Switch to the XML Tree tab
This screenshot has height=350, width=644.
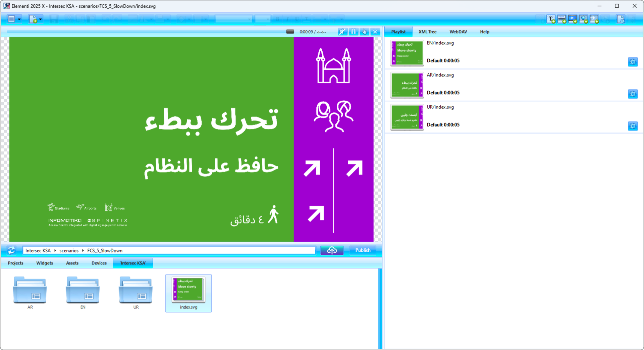tap(427, 32)
